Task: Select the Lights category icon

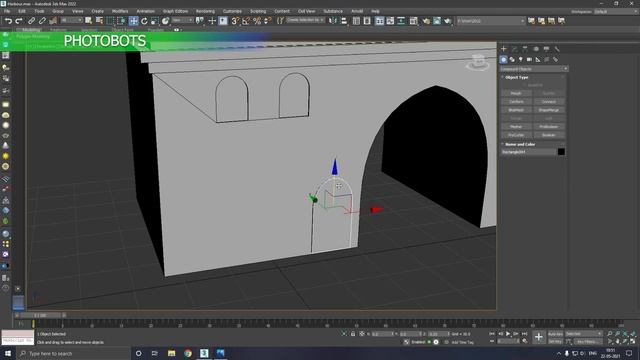Action: (520, 60)
